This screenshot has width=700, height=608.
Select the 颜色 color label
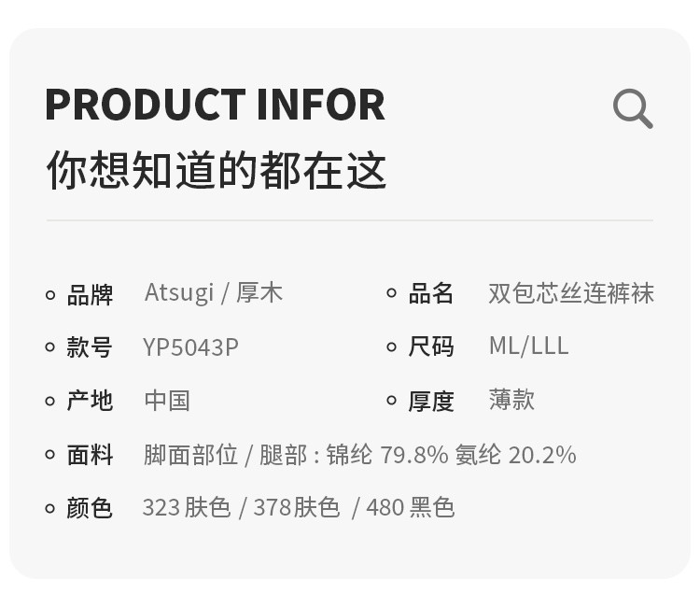(x=90, y=508)
